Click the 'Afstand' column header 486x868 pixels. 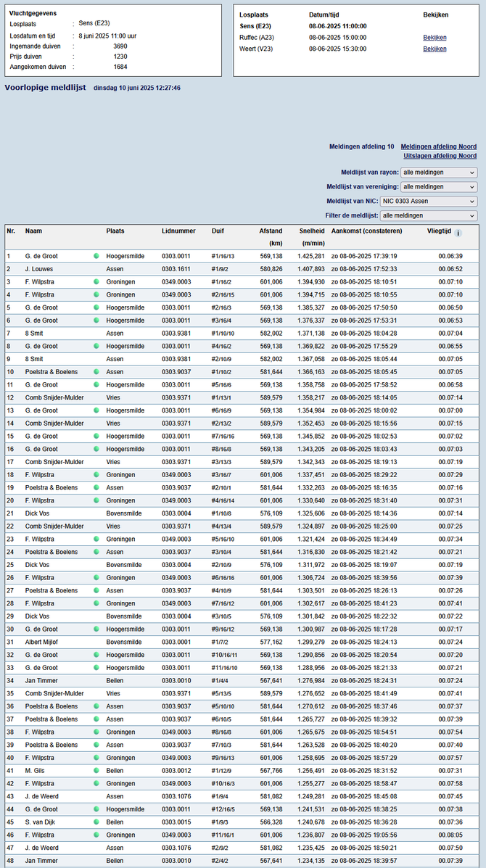tap(271, 231)
